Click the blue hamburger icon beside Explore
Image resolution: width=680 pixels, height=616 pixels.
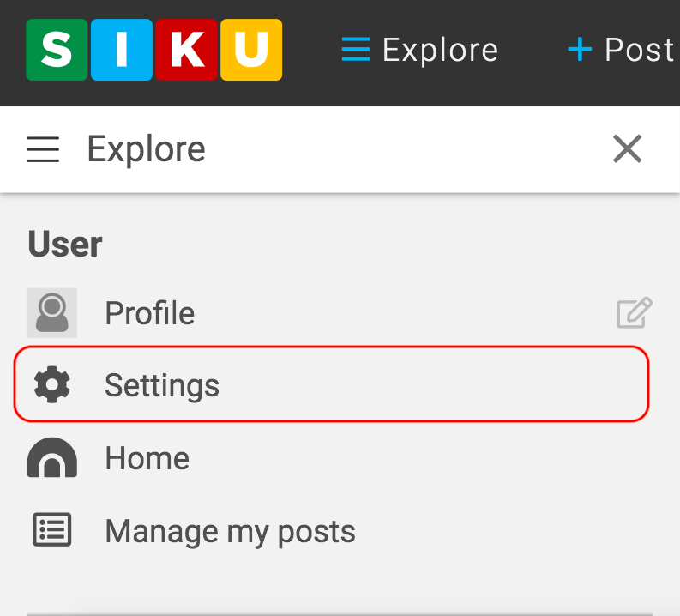point(355,50)
